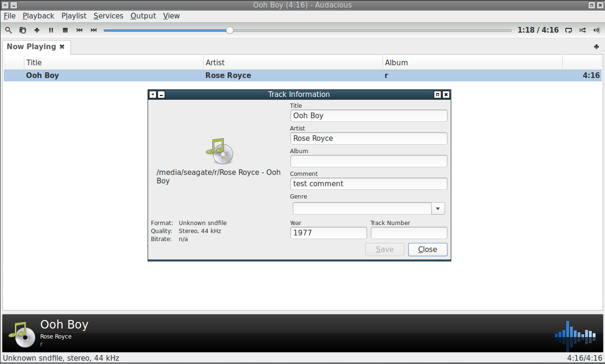Click the 4:16/4:16 status bar total

[x=585, y=358]
